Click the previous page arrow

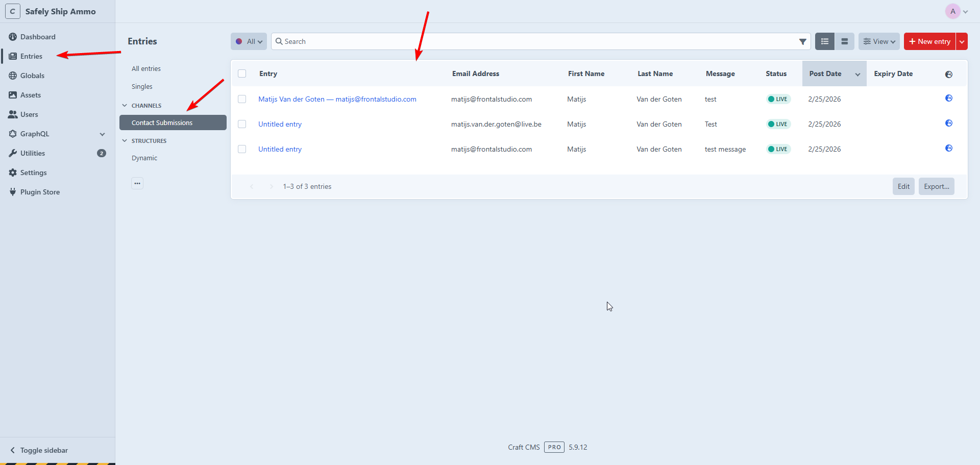tap(252, 186)
